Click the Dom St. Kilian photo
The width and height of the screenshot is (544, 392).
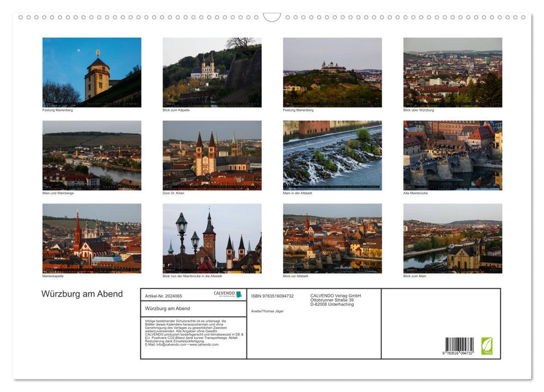[x=212, y=154]
